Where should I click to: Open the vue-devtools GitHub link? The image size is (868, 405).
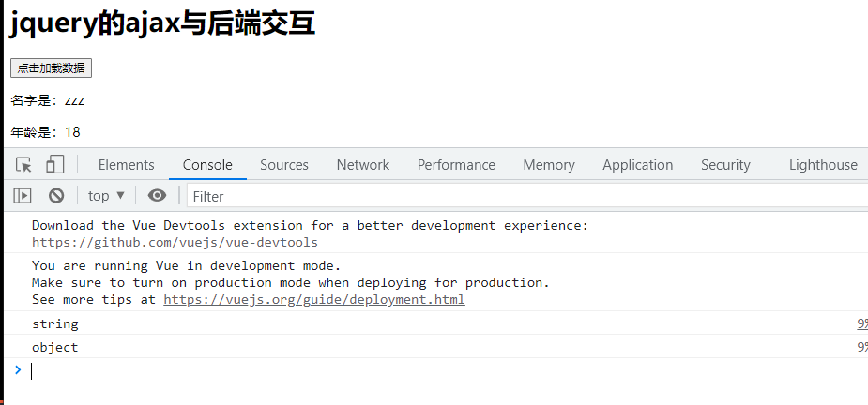(x=175, y=243)
